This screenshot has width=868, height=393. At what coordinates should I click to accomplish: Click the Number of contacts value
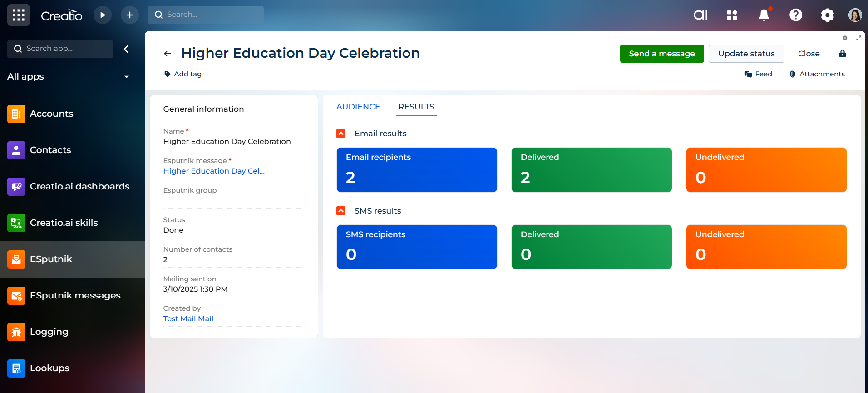pos(165,259)
